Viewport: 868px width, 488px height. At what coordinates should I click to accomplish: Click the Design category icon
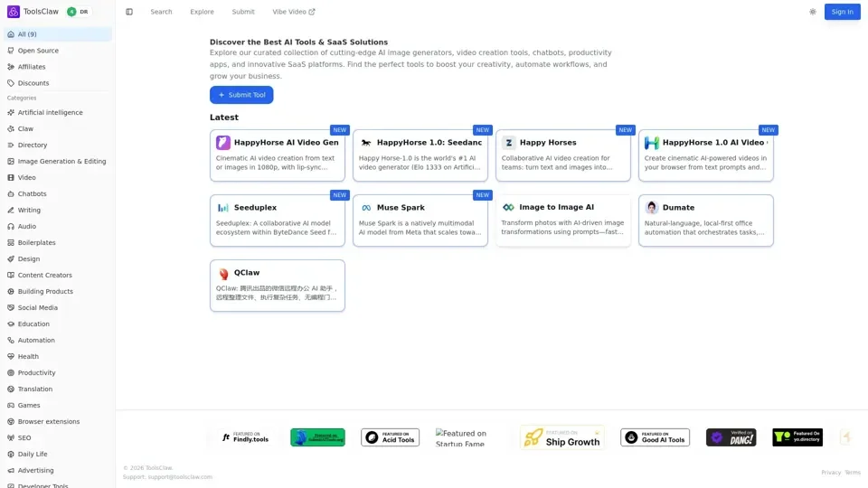[11, 259]
